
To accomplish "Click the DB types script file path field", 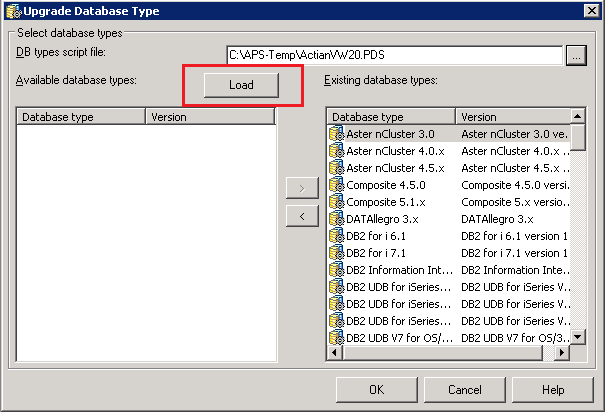I will click(394, 54).
